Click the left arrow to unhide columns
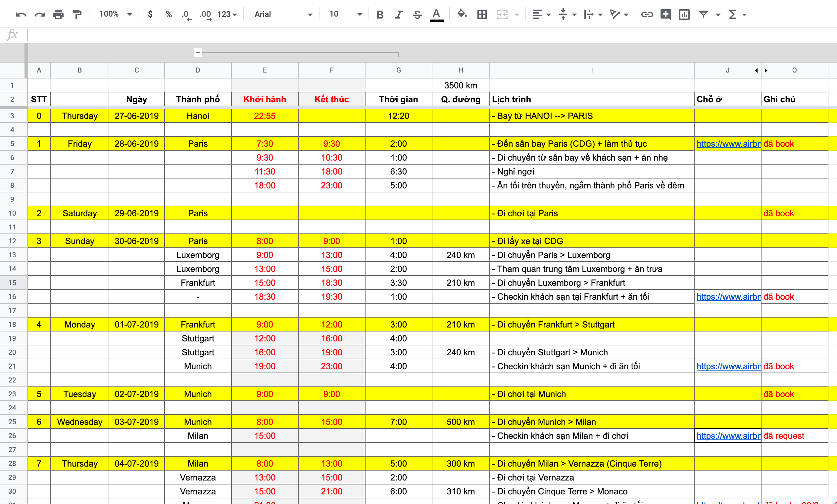This screenshot has height=504, width=837. point(756,71)
